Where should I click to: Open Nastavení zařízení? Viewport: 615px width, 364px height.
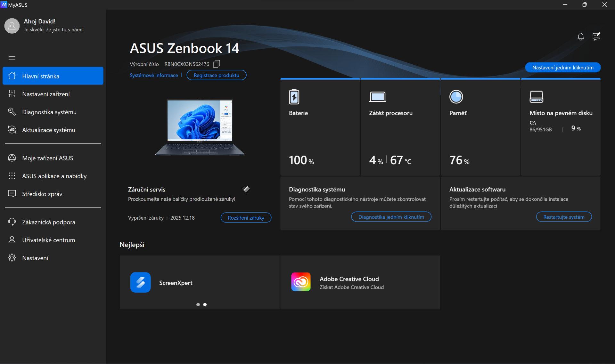click(53, 94)
